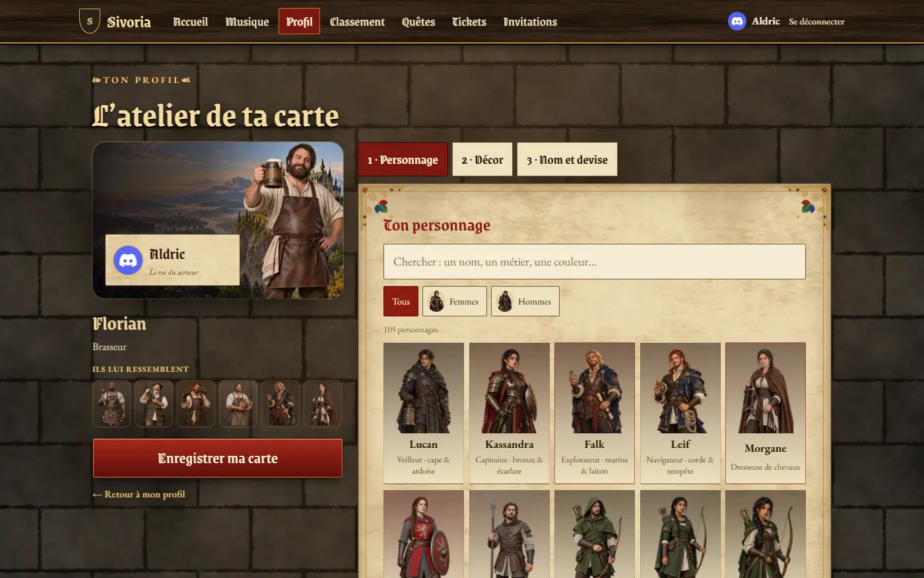
Task: Open the Quêtes page
Action: (418, 22)
